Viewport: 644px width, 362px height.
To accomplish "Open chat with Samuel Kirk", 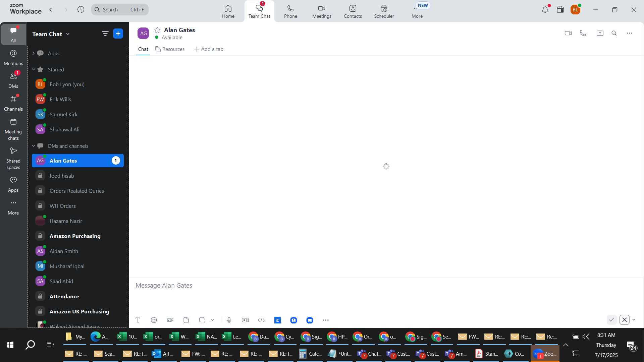I will pos(78,114).
